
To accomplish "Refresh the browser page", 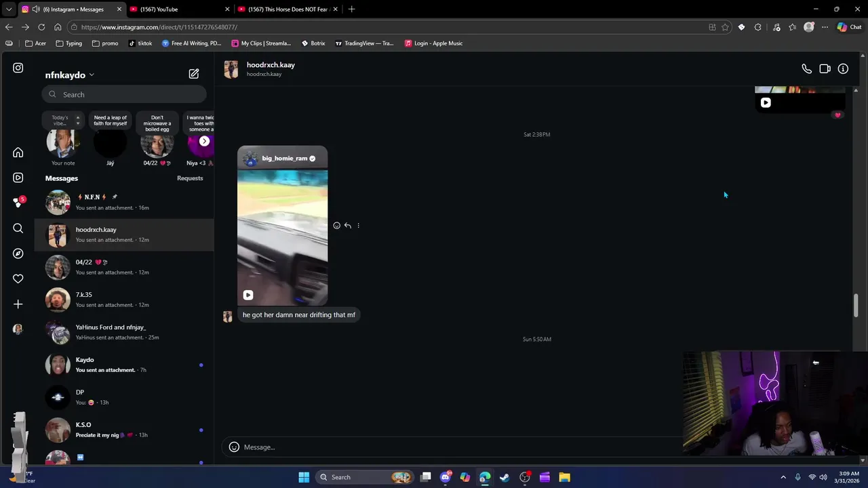I will (41, 27).
